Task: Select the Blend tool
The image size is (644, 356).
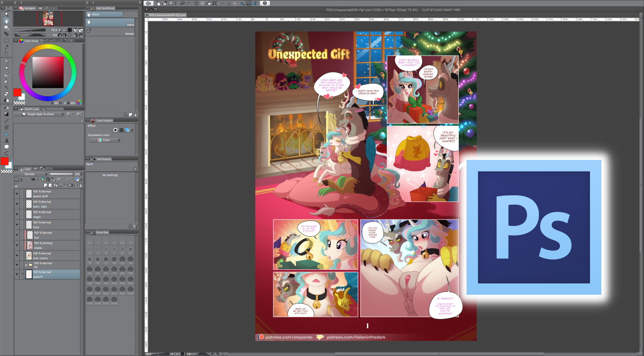Action: tap(6, 100)
